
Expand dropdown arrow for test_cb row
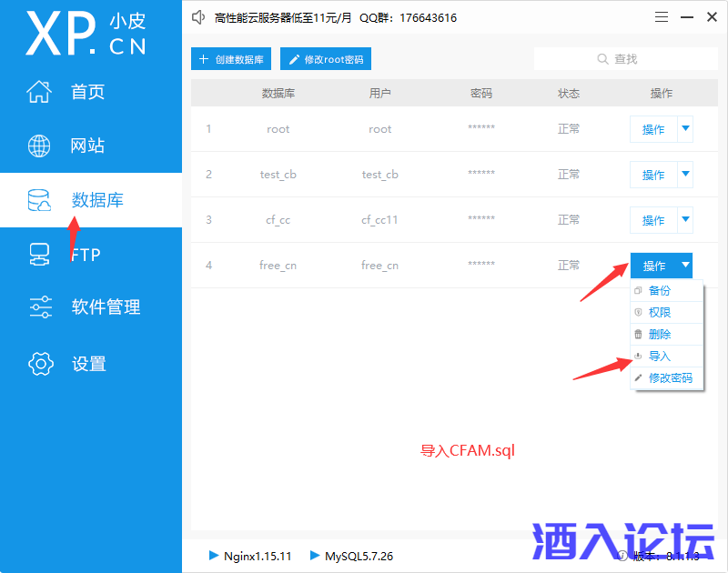(685, 175)
